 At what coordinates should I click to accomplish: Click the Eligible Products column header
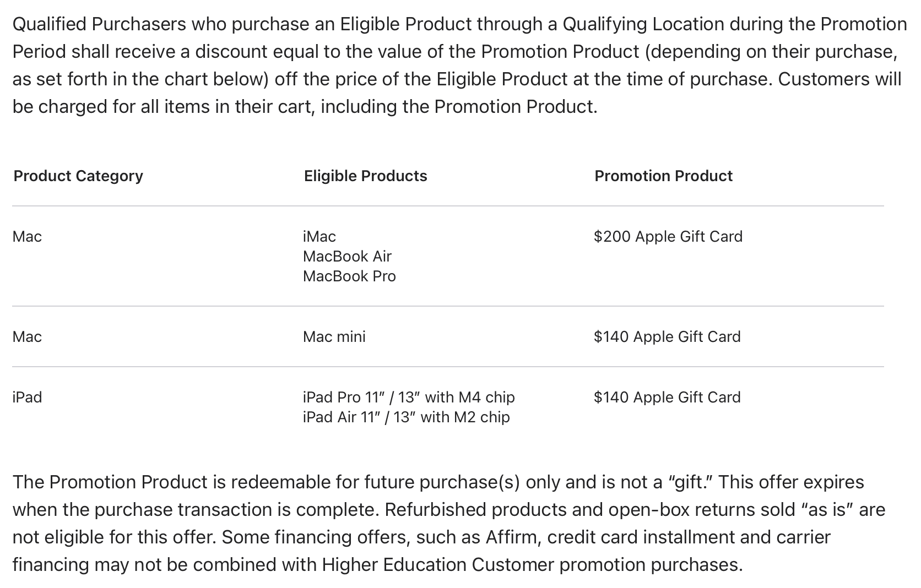tap(366, 176)
